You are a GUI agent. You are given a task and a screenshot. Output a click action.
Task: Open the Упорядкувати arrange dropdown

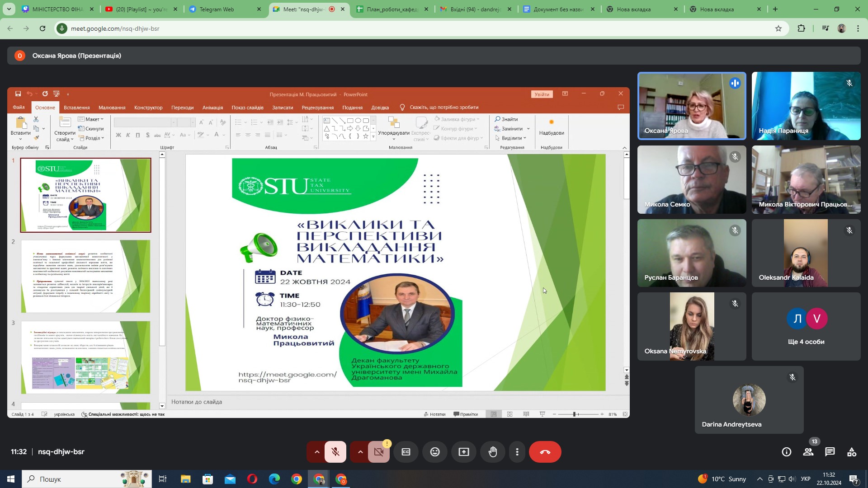(x=393, y=128)
